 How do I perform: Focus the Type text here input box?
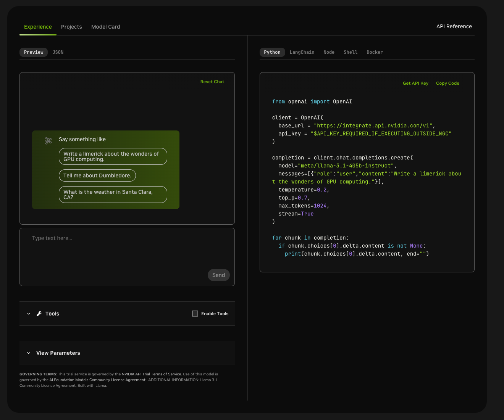[x=127, y=257]
